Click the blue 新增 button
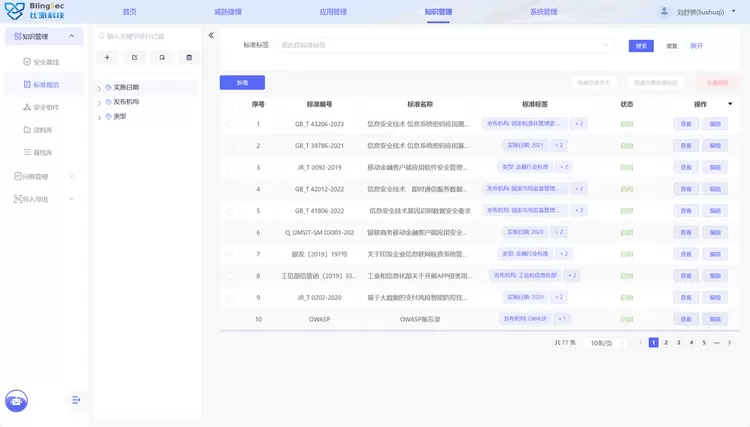Screen dimensions: 750x427 pyautogui.click(x=242, y=82)
